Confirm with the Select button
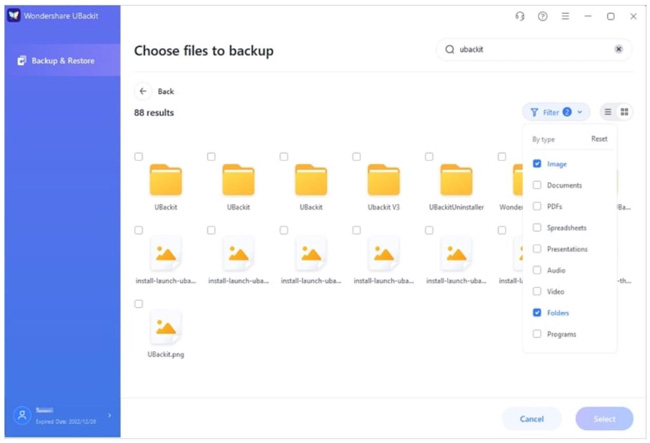 point(604,419)
